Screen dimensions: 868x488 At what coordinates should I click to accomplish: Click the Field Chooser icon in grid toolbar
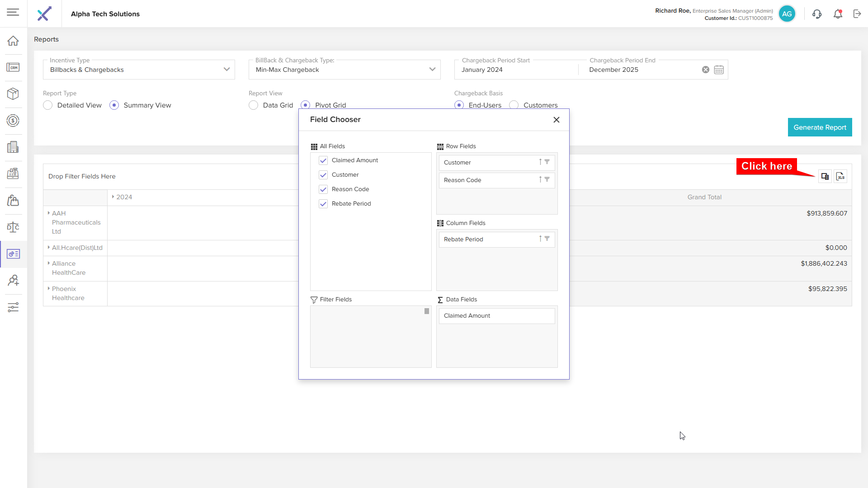(825, 177)
